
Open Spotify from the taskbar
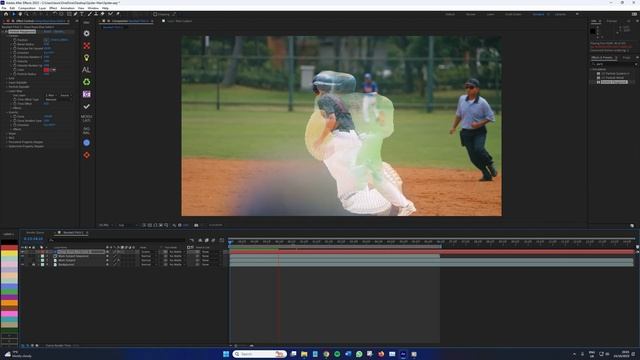pos(337,354)
